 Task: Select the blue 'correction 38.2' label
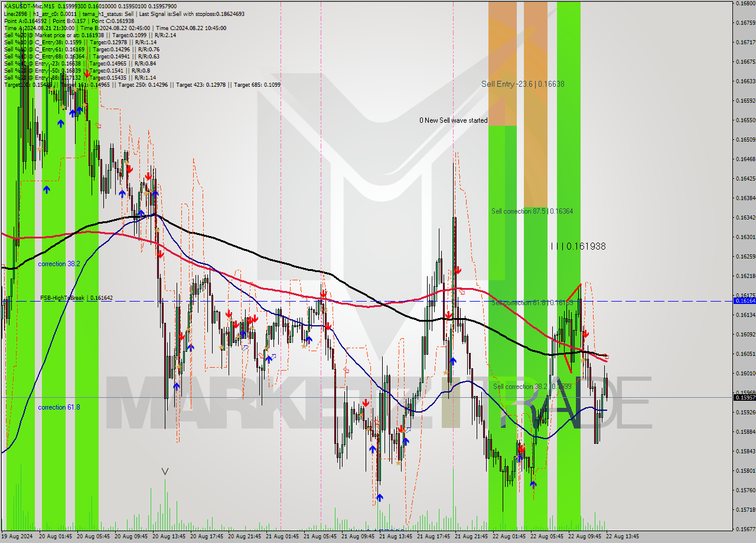click(x=59, y=264)
